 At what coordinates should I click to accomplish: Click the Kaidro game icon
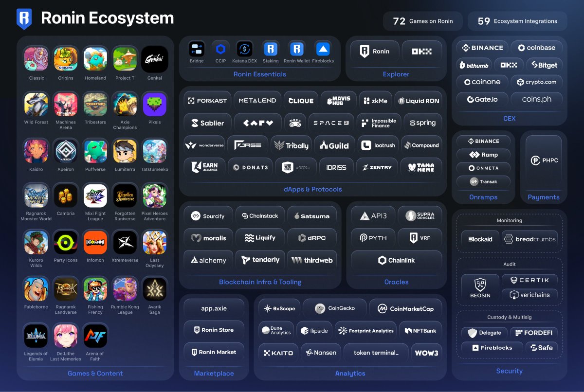36,151
